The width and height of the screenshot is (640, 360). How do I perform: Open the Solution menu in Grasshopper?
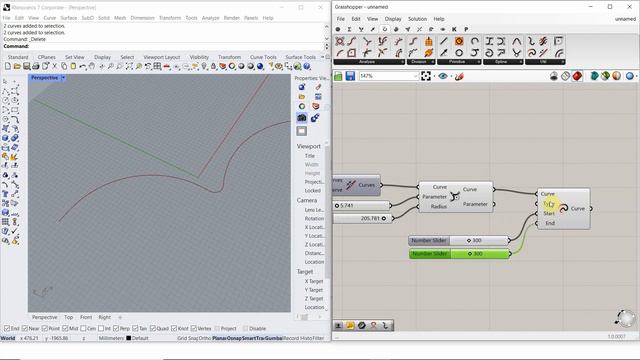(417, 19)
